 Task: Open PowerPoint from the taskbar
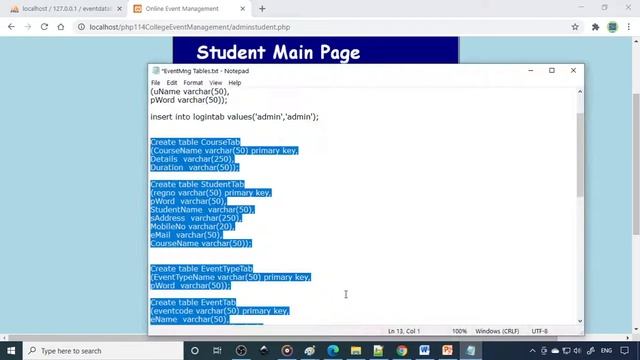447,351
